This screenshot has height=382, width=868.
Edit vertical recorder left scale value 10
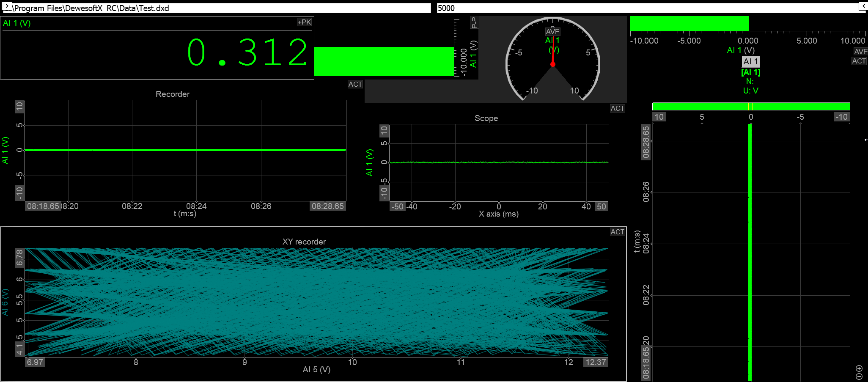point(659,117)
